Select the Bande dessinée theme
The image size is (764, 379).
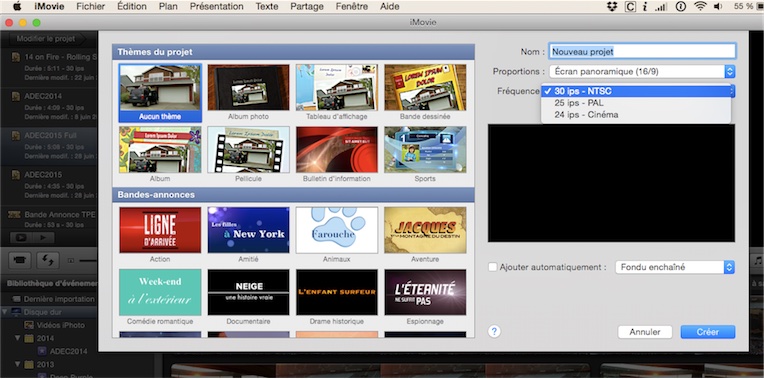pyautogui.click(x=425, y=87)
